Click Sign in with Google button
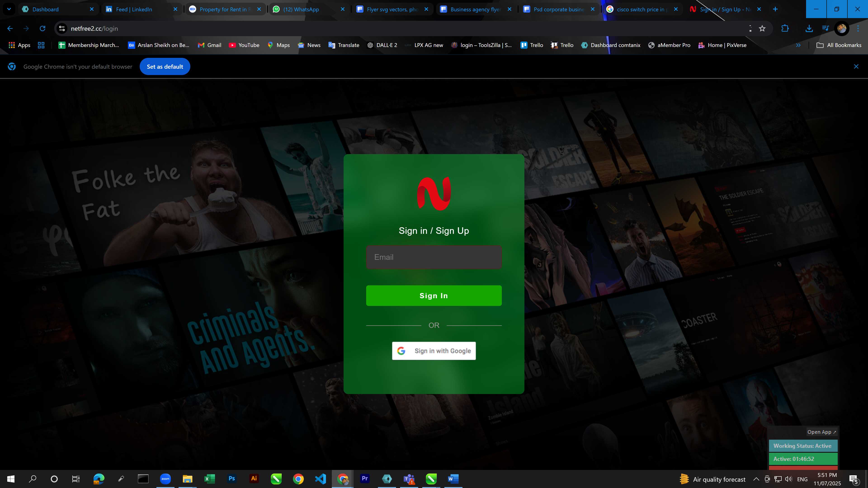The image size is (868, 488). pyautogui.click(x=434, y=351)
